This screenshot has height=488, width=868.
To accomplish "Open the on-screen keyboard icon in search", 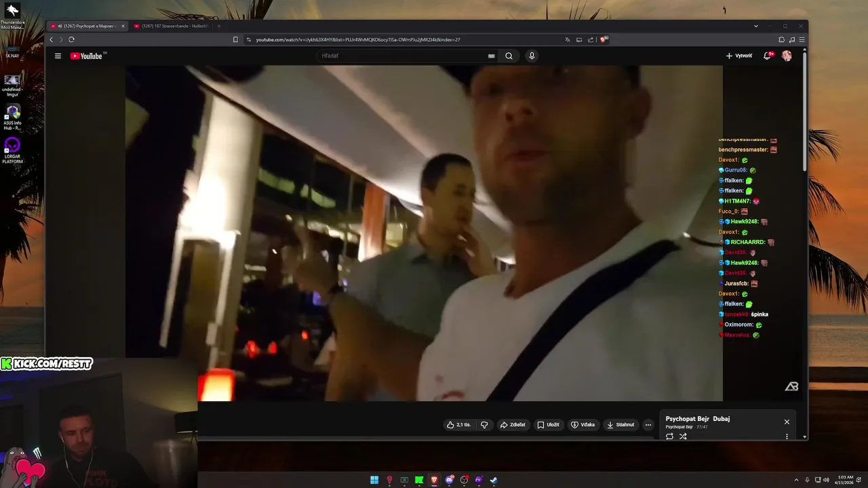I will pyautogui.click(x=492, y=56).
